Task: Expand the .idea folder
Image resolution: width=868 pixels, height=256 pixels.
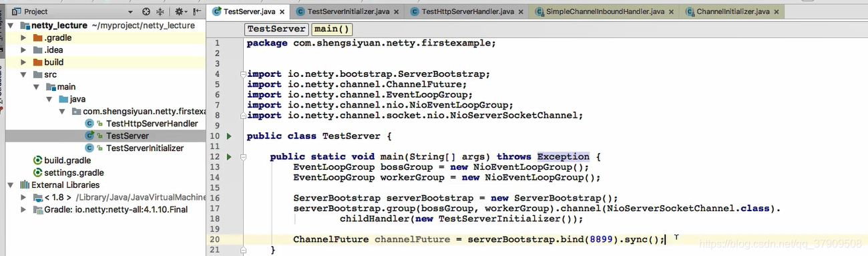Action: click(x=24, y=50)
